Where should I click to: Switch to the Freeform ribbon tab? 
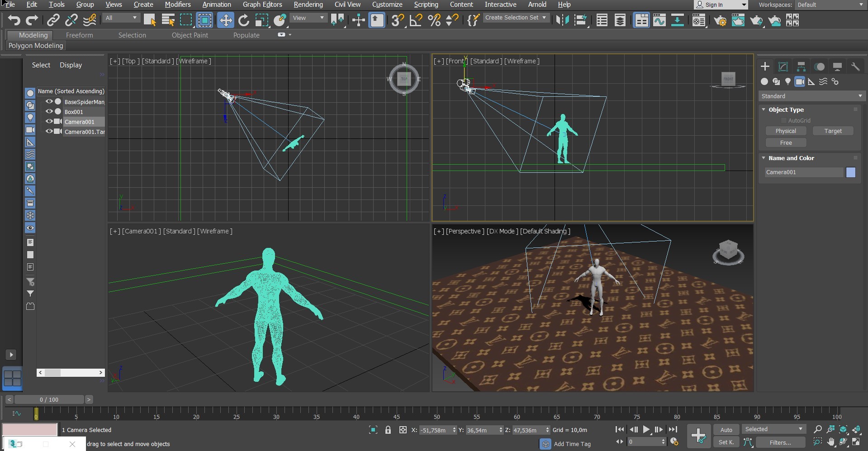(x=79, y=35)
